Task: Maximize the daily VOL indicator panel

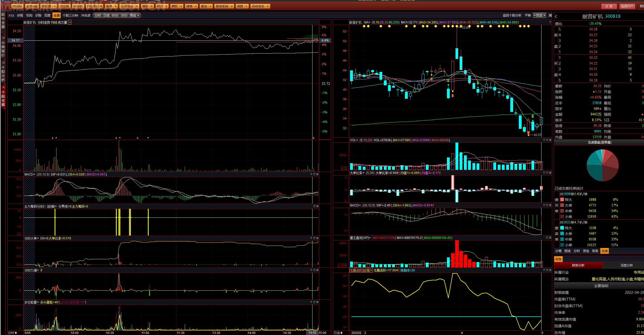Action: pos(547,140)
